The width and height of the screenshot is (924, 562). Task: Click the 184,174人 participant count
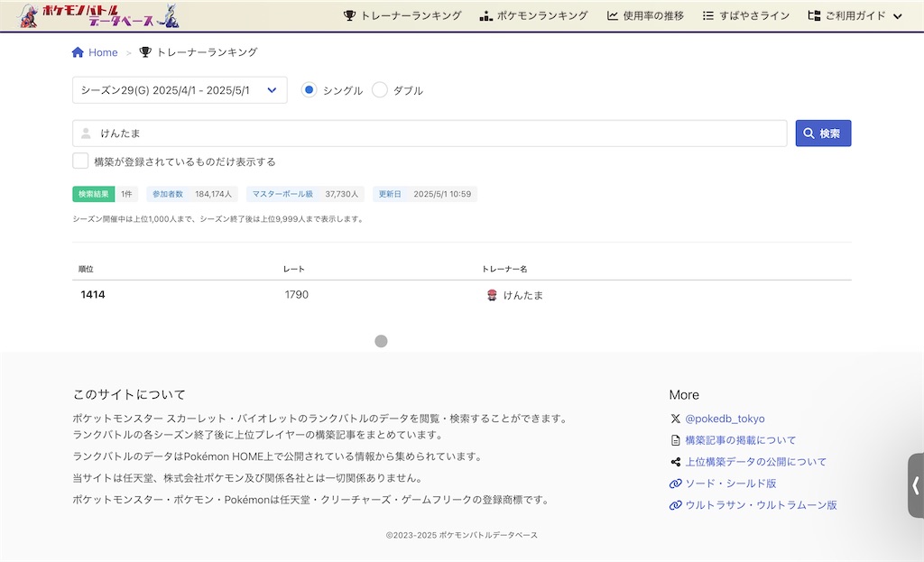213,195
